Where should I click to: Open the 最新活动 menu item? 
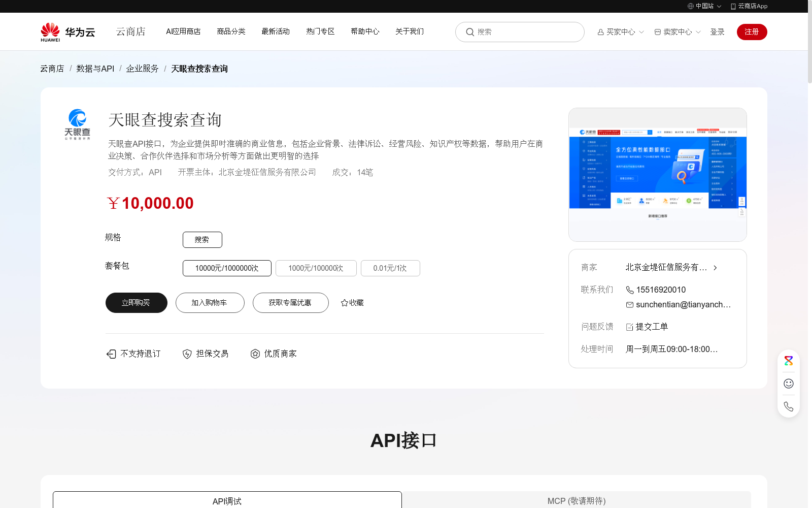[276, 31]
